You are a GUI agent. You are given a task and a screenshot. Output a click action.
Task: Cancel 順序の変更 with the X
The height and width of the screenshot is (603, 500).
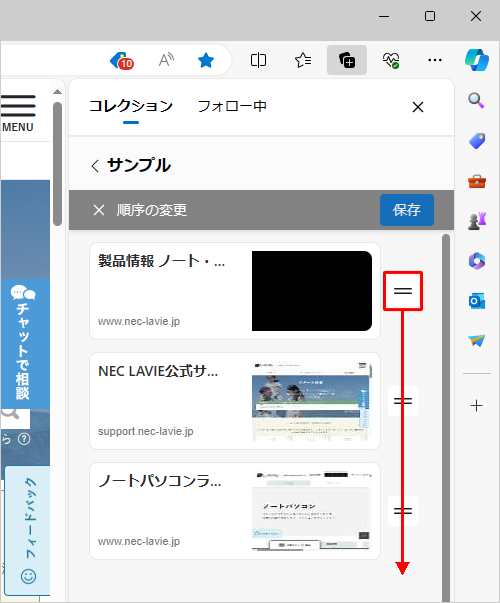tap(99, 210)
